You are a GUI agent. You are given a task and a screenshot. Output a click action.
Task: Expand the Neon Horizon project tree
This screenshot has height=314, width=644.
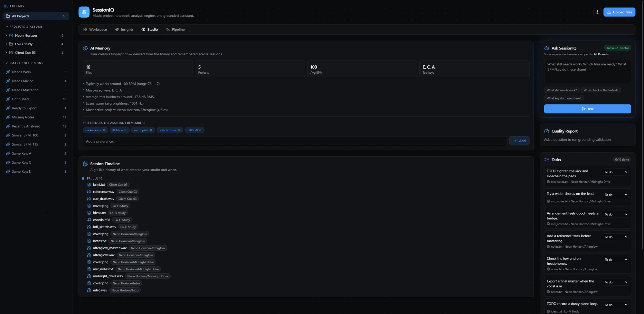pyautogui.click(x=6, y=36)
